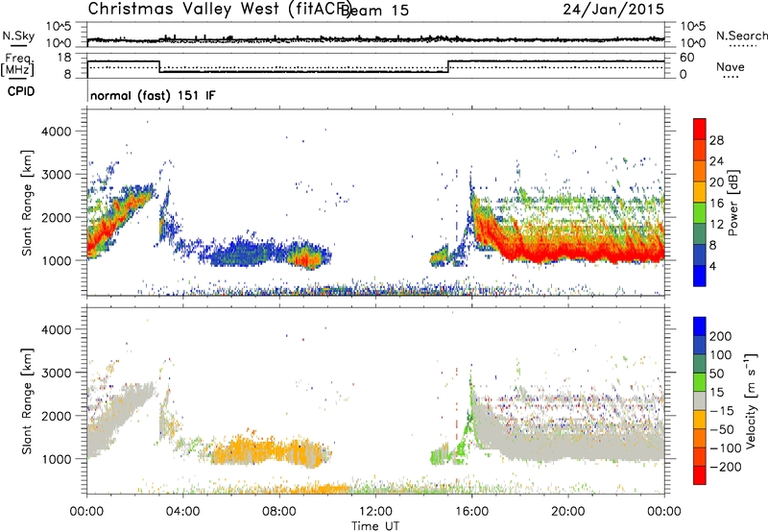
Task: Click the "60" tick on right Nave axis
Action: [687, 58]
